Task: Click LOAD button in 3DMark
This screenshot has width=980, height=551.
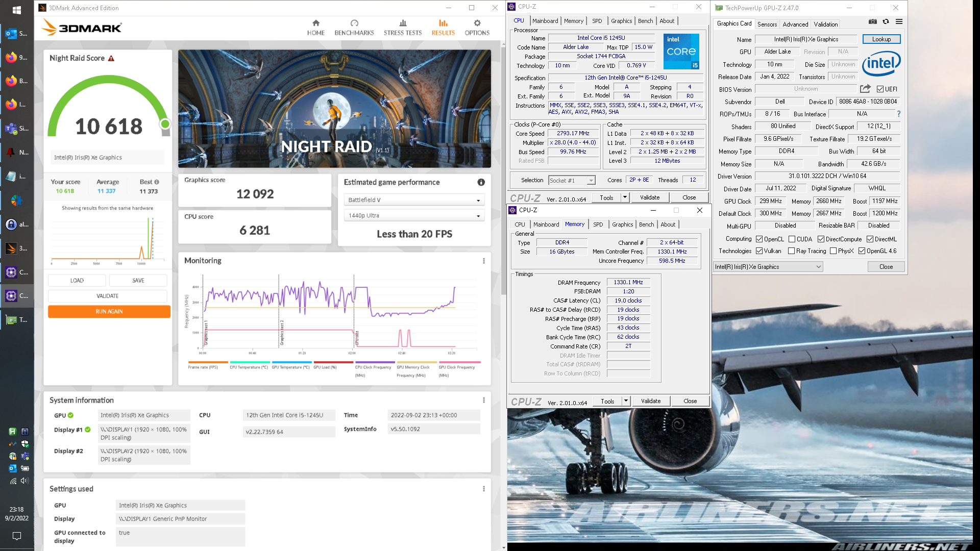Action: [77, 281]
